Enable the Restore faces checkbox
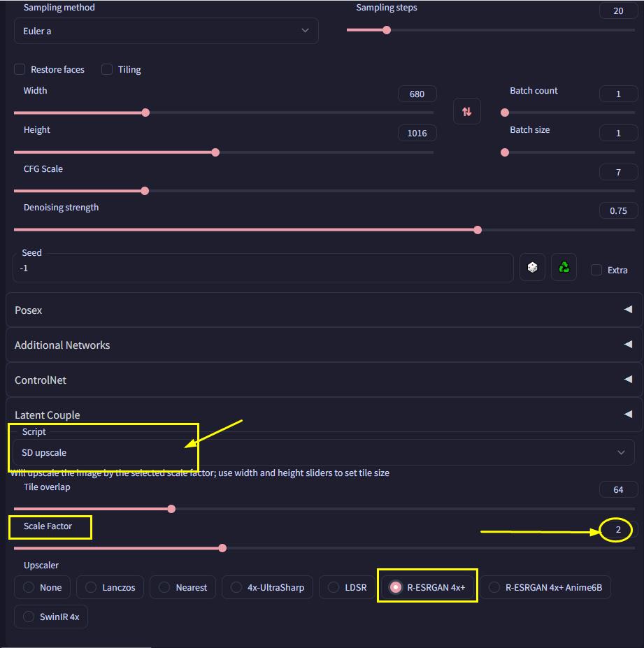644x648 pixels. point(20,69)
